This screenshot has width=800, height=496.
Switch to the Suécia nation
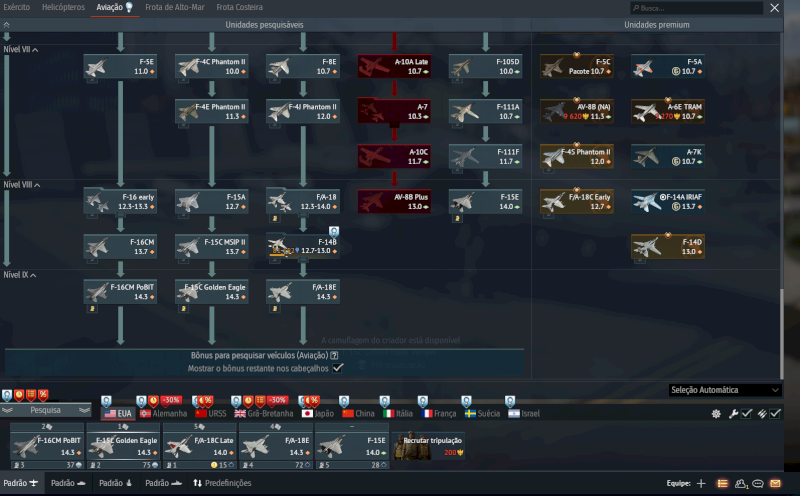pos(482,413)
